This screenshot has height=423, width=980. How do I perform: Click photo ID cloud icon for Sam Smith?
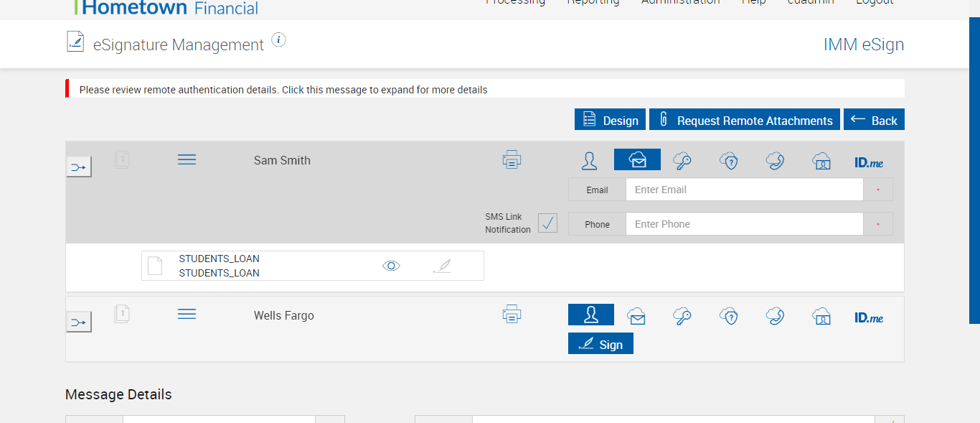pos(821,160)
